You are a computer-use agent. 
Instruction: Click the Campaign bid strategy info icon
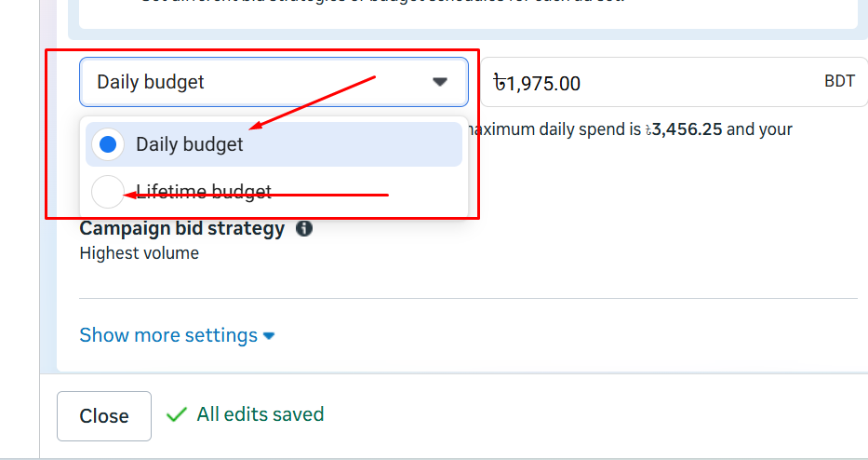[304, 228]
